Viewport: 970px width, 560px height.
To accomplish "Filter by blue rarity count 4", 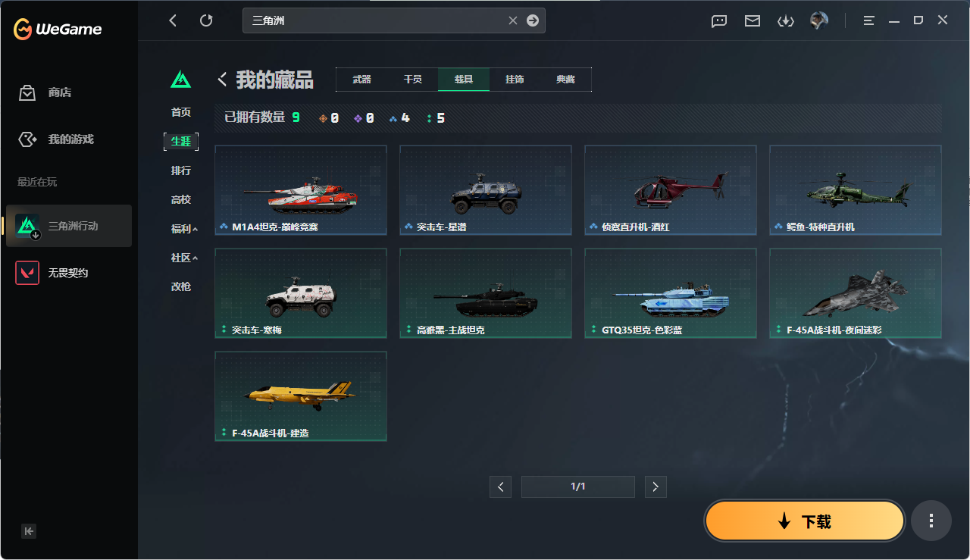I will 399,118.
